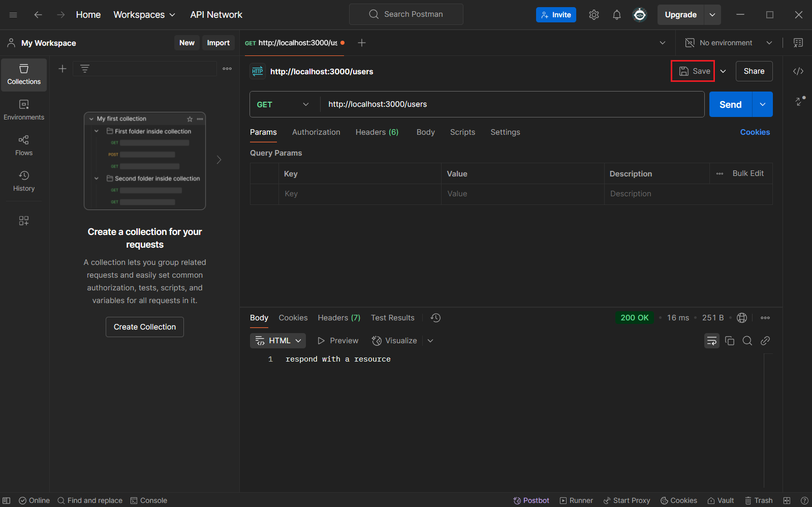The image size is (812, 507).
Task: Expand the Upgrade options arrow
Action: click(x=712, y=15)
